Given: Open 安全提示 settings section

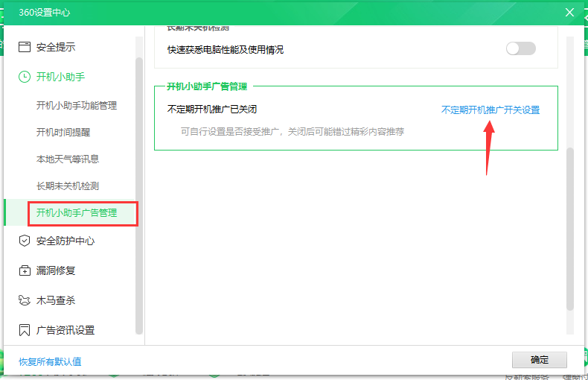Looking at the screenshot, I should click(x=56, y=47).
